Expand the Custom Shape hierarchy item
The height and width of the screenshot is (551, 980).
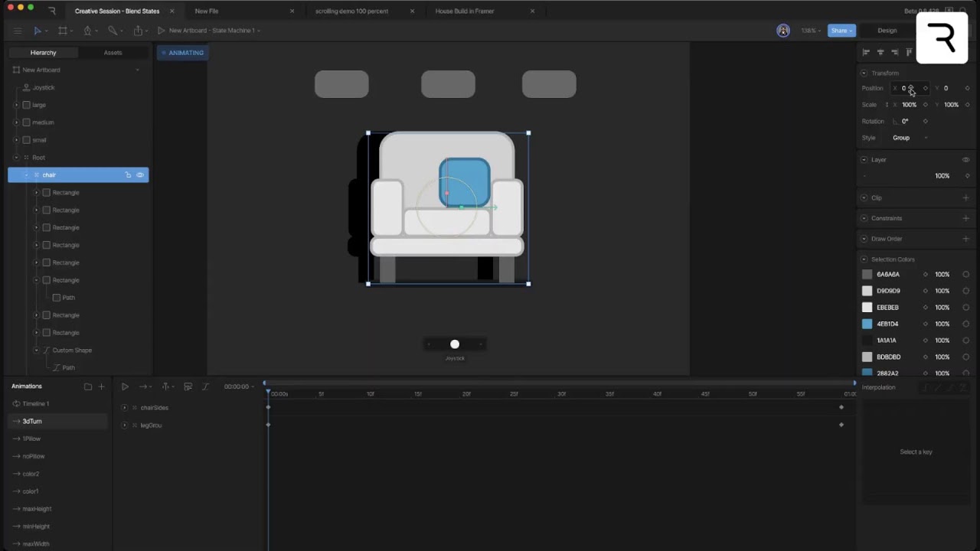click(x=36, y=350)
